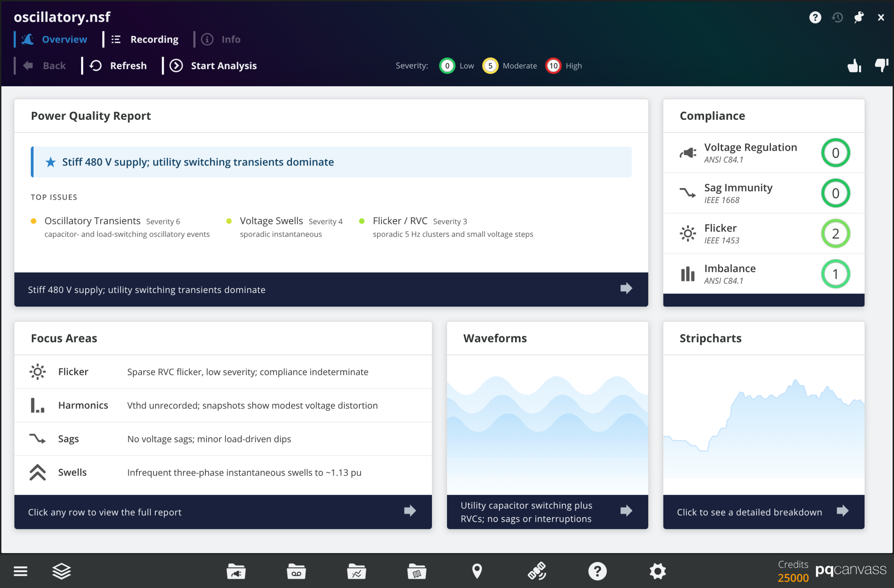Screen dimensions: 894x588
Task: Click the Start Analysis button
Action: (223, 66)
